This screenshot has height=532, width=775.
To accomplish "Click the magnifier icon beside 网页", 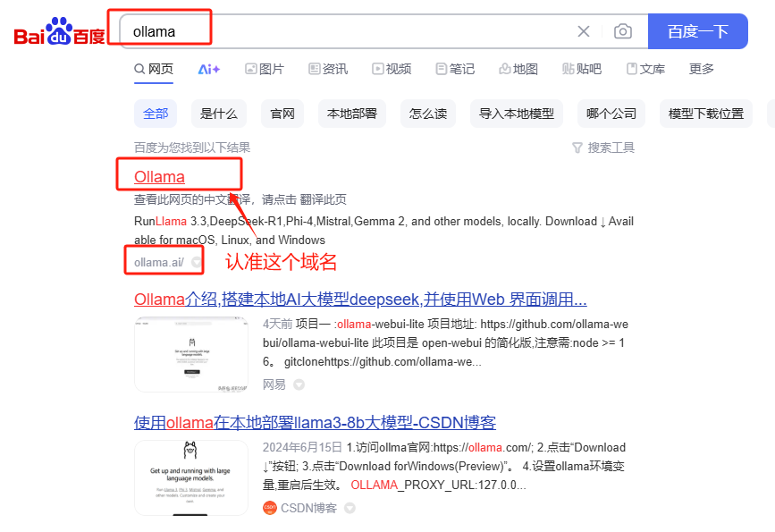I will point(139,68).
